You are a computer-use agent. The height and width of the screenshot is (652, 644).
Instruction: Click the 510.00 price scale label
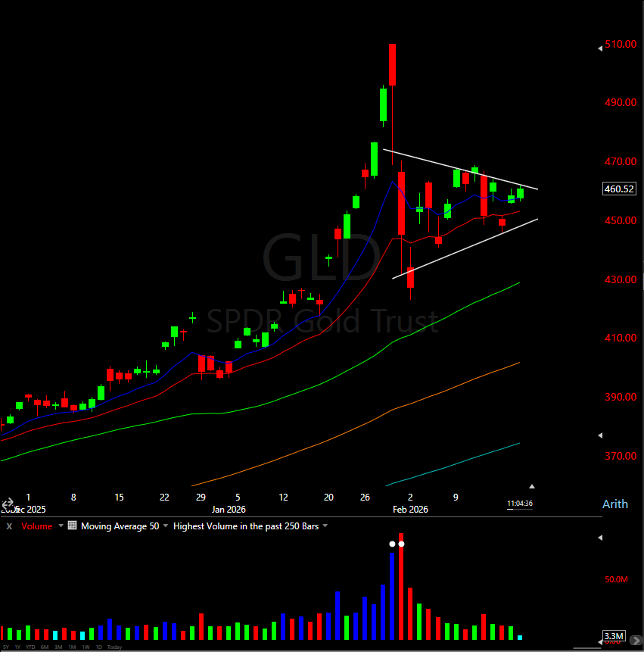pyautogui.click(x=621, y=44)
